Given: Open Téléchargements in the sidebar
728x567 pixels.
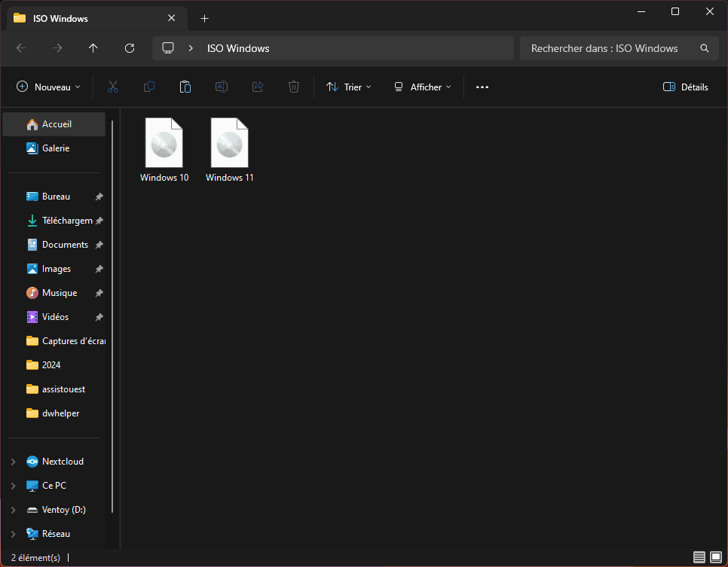Looking at the screenshot, I should (54, 221).
